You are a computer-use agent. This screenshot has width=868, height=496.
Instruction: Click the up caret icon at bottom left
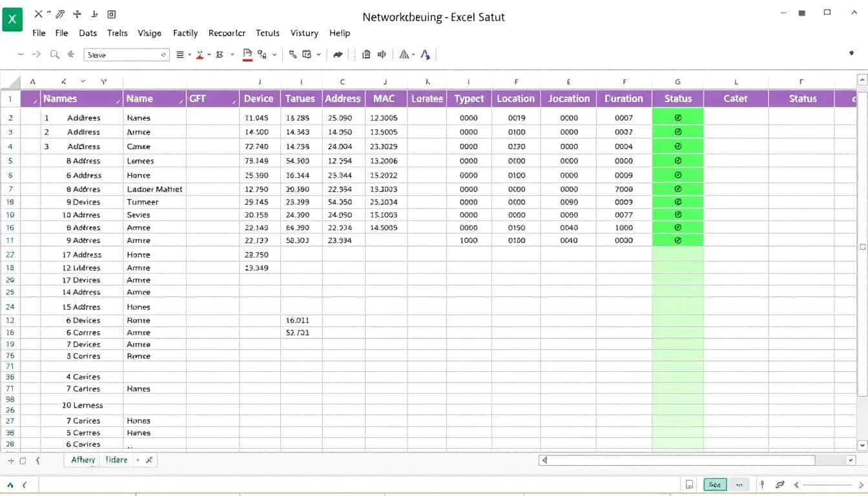9,484
